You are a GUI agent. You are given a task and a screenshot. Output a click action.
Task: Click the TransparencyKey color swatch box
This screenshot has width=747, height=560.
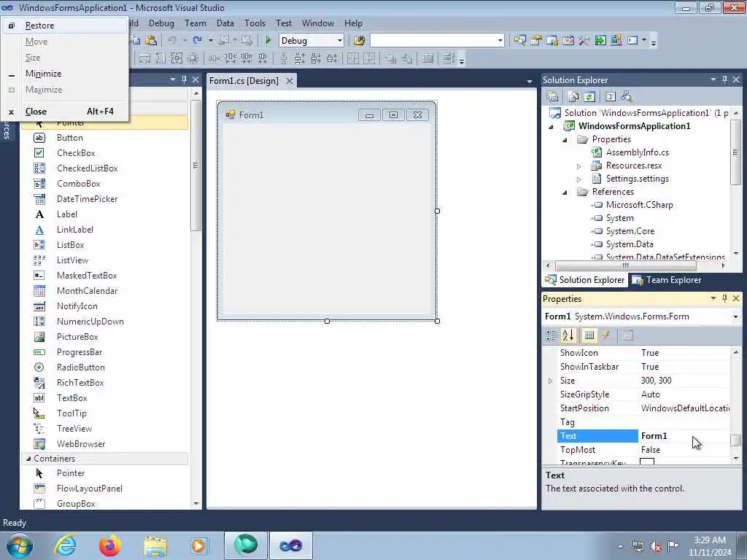tap(646, 462)
